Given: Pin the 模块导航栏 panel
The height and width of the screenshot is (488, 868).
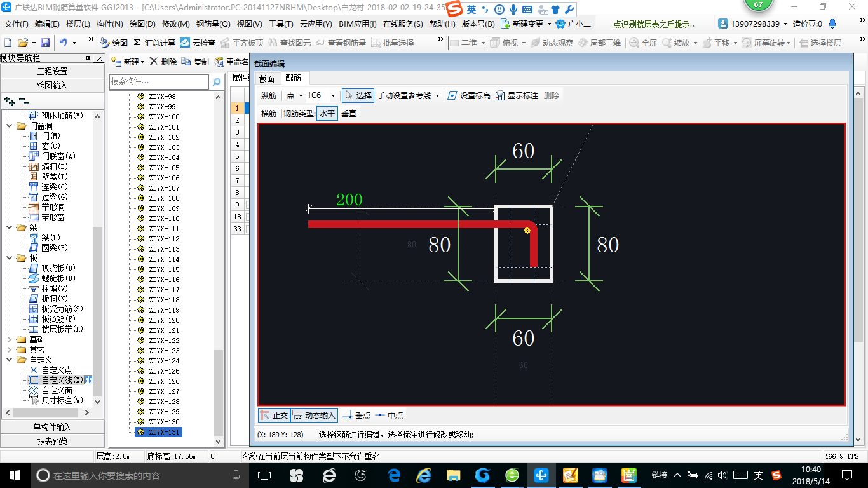Looking at the screenshot, I should tap(88, 58).
